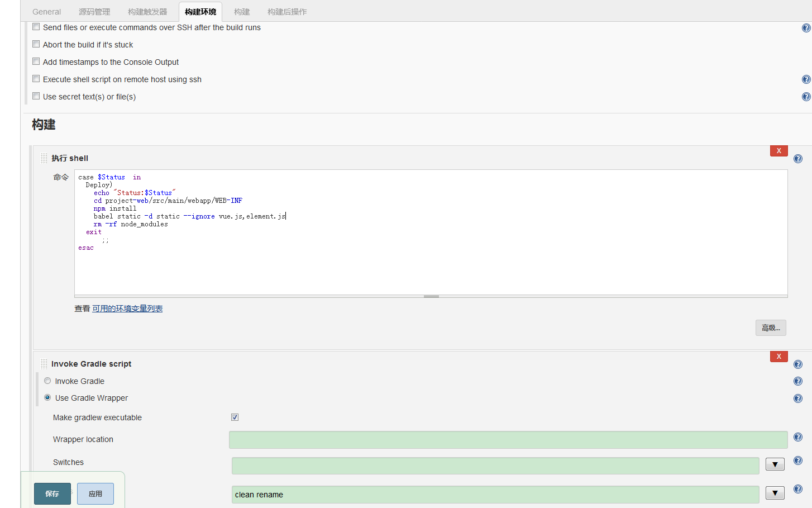The image size is (812, 508).
Task: Switch to the General tab
Action: click(46, 11)
